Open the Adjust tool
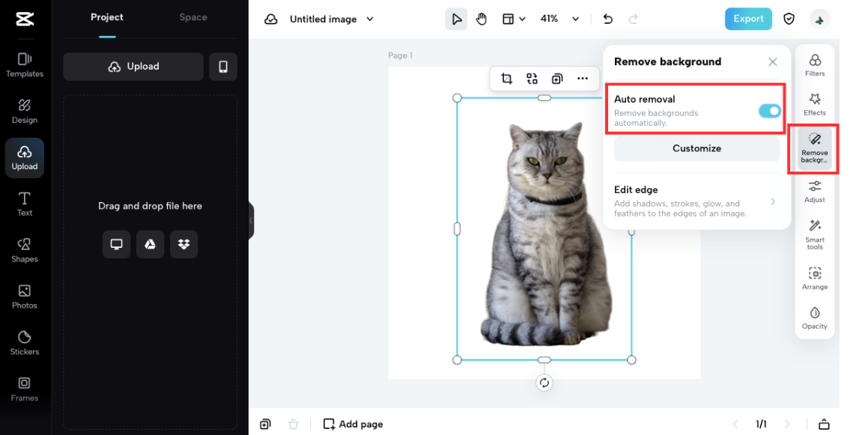 (815, 192)
